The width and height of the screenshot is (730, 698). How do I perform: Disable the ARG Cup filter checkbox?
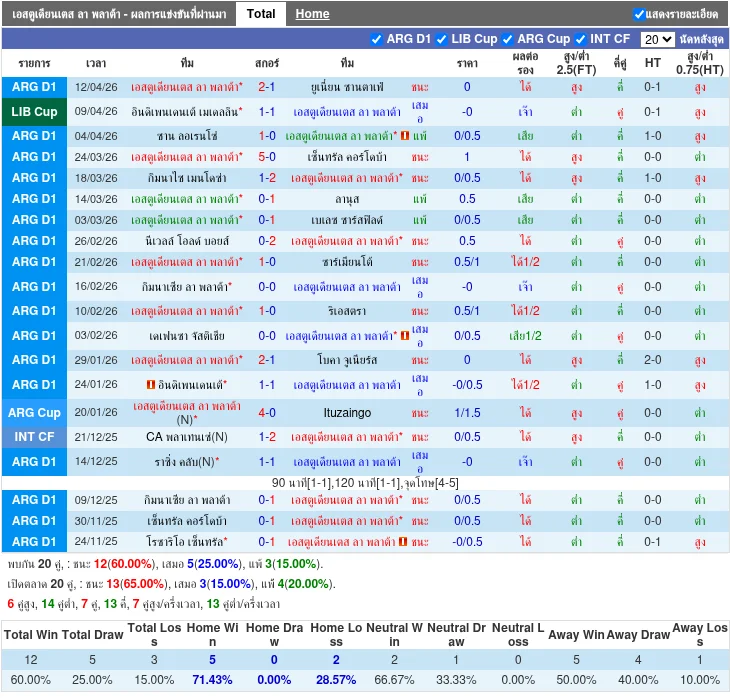pos(507,40)
